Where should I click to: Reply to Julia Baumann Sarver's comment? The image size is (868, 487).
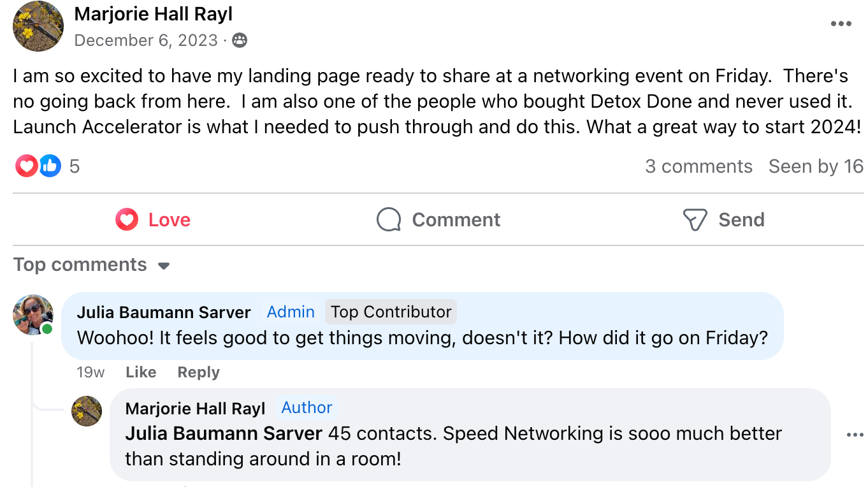pos(198,372)
